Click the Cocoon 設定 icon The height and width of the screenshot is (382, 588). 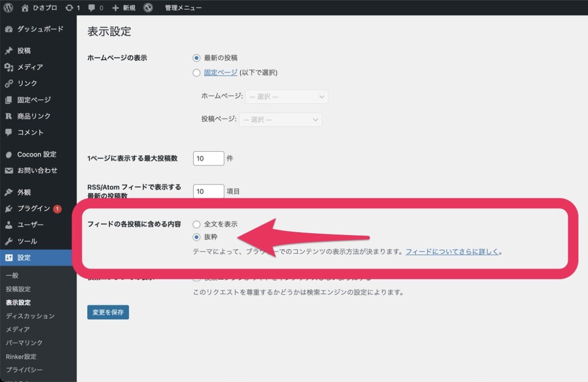(8, 155)
